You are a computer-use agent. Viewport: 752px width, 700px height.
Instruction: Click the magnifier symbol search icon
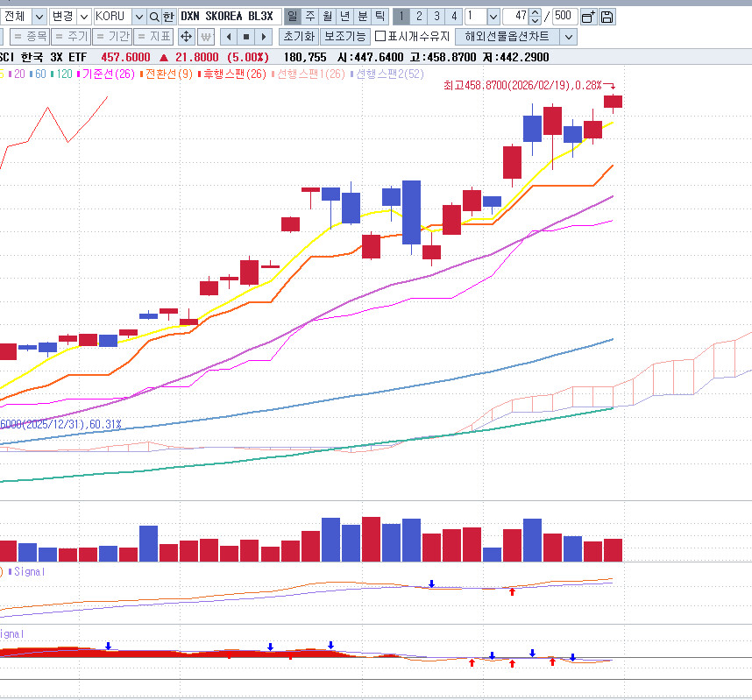154,17
